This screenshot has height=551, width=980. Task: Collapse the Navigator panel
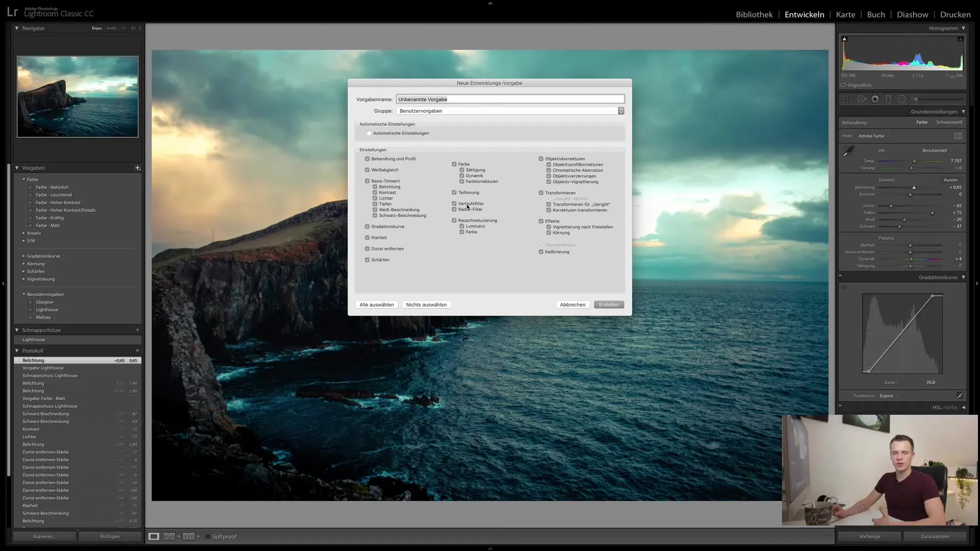[x=17, y=29]
